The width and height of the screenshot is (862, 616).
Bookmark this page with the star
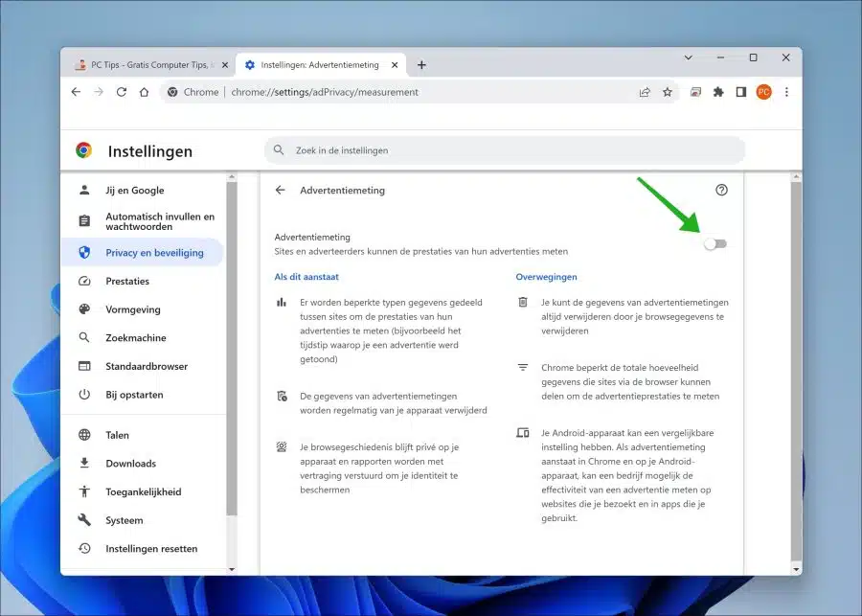(x=668, y=92)
